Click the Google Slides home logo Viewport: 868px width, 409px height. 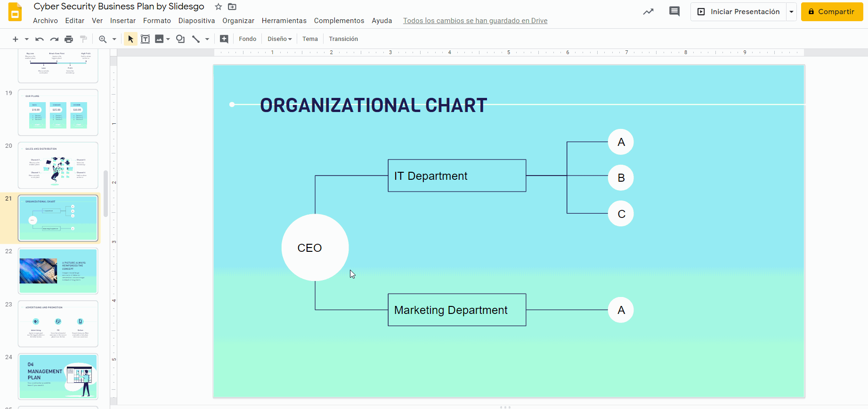tap(15, 12)
